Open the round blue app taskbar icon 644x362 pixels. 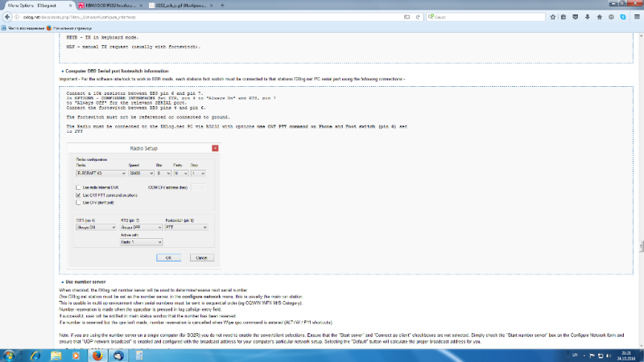pyautogui.click(x=118, y=356)
